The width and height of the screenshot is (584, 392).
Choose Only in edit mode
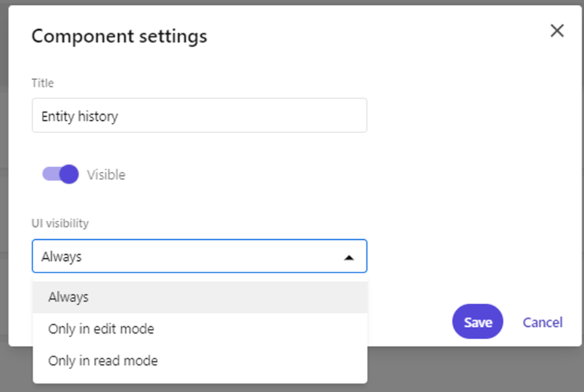101,329
